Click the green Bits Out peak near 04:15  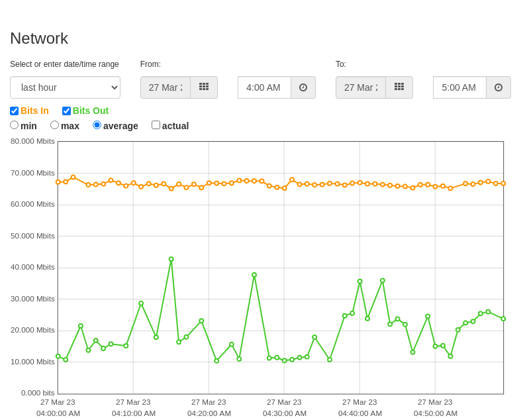(x=171, y=259)
